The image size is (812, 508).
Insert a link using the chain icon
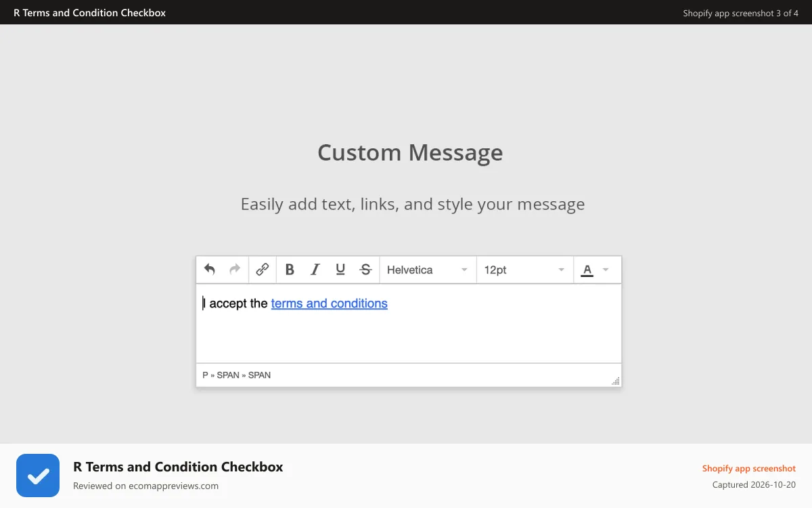click(x=263, y=270)
